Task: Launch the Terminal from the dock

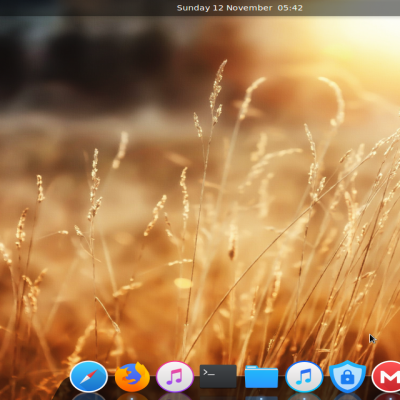Action: [x=218, y=376]
